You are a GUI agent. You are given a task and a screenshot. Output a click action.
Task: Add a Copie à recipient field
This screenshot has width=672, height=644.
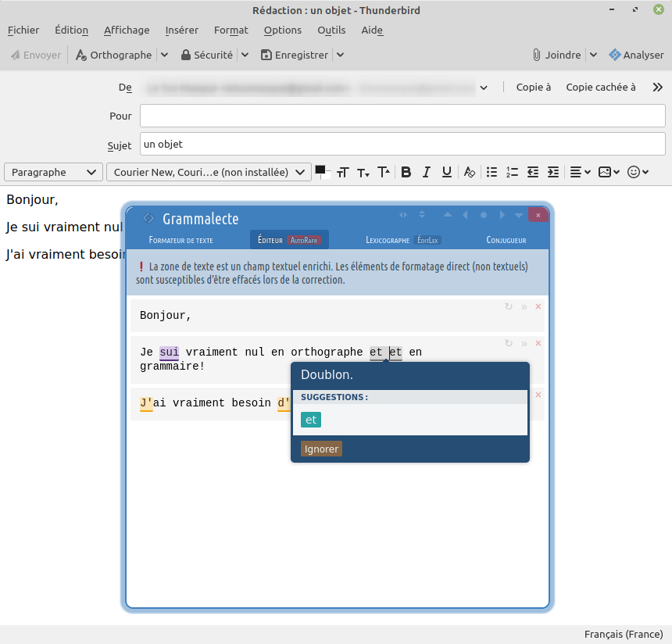point(534,87)
